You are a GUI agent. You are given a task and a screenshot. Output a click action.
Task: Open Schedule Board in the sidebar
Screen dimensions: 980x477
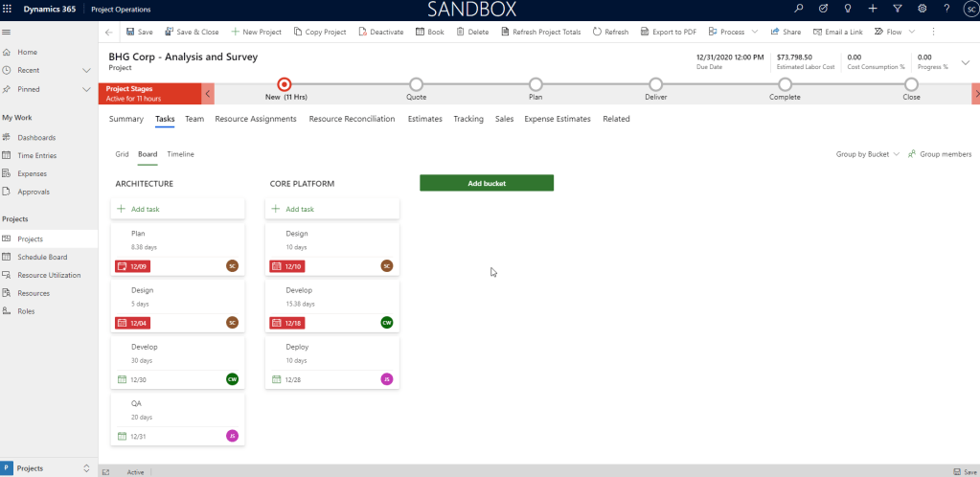click(41, 257)
